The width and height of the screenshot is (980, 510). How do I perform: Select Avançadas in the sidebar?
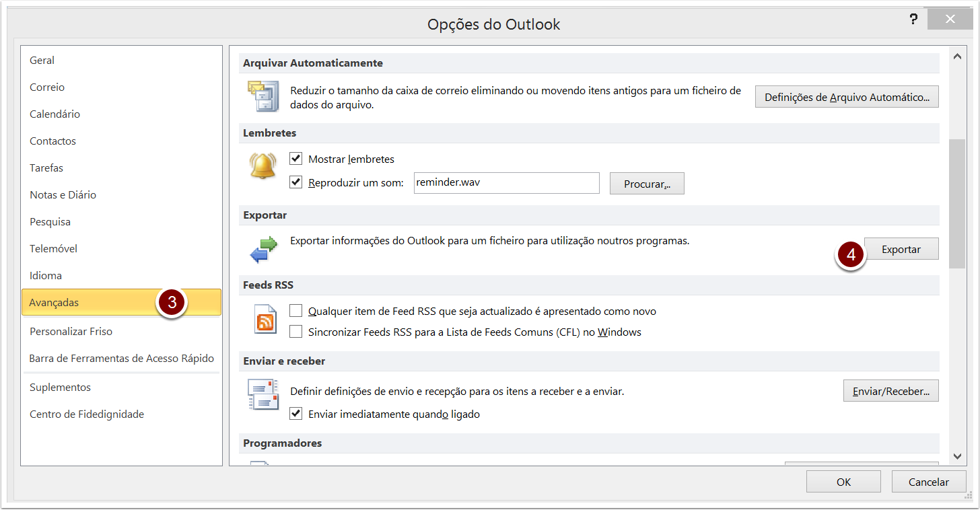click(121, 303)
